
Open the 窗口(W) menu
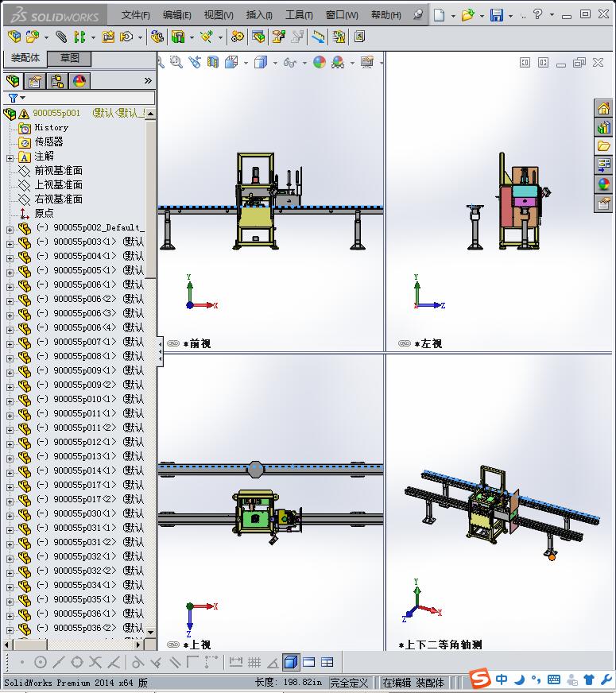point(342,15)
